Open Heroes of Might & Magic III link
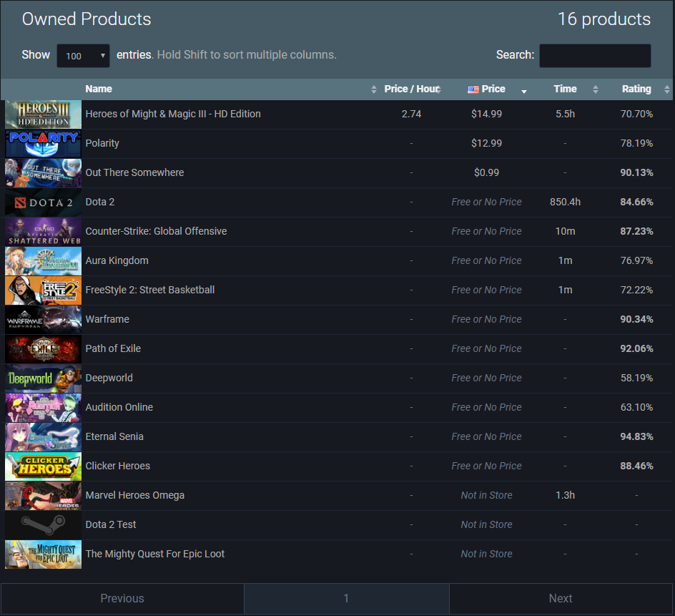This screenshot has width=675, height=616. pyautogui.click(x=172, y=114)
